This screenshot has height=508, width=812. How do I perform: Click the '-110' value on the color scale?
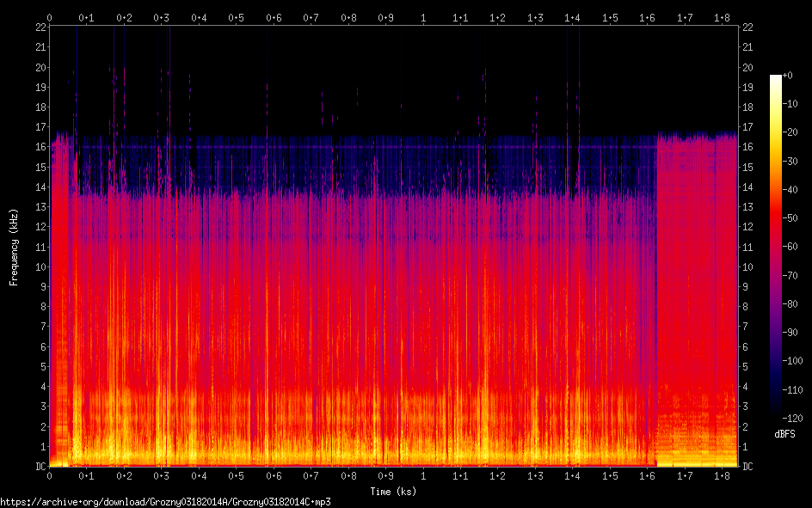(x=793, y=390)
